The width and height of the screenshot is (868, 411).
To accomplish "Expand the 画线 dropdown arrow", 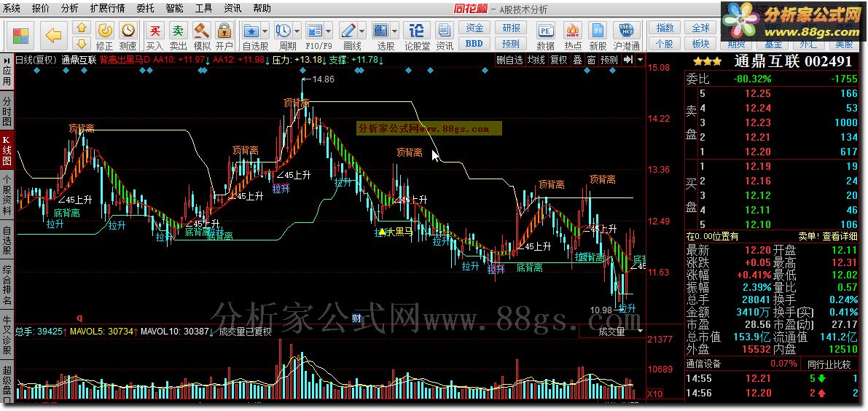I will (362, 31).
